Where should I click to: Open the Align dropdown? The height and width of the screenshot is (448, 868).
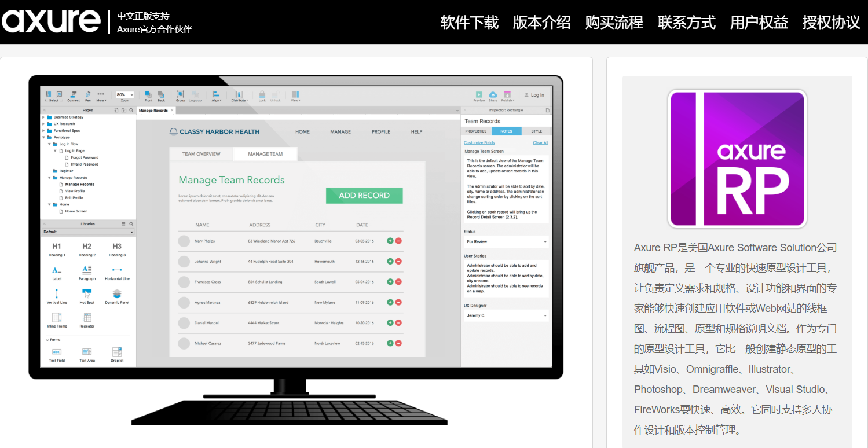point(216,96)
